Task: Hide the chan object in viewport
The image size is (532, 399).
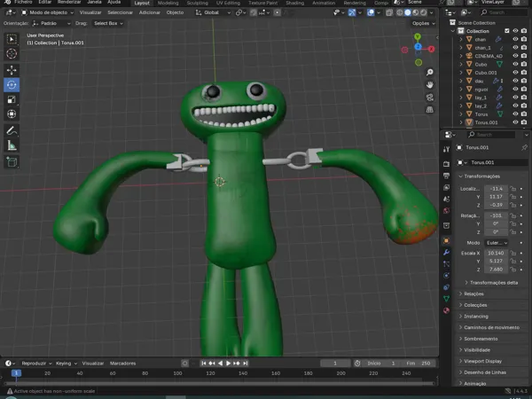Action: tap(515, 39)
